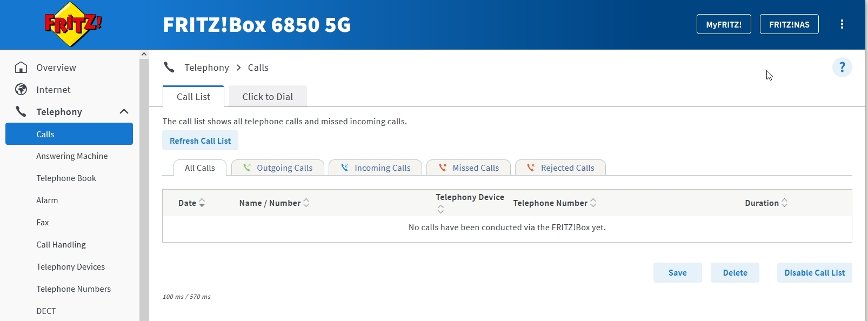Collapse the Telephony menu chevron
The width and height of the screenshot is (868, 321).
pos(124,112)
